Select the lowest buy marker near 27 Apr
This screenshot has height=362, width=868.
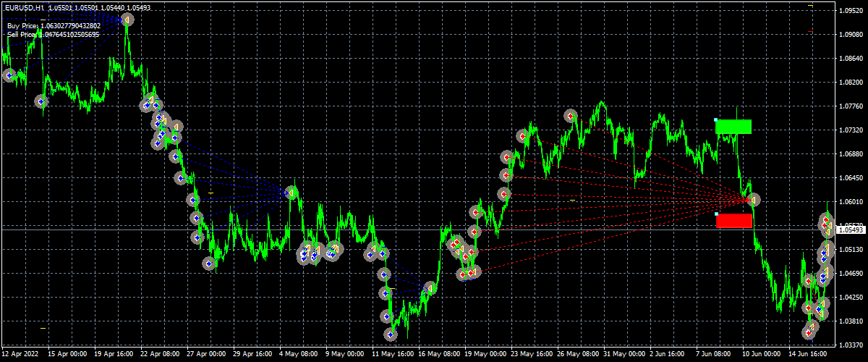click(209, 264)
